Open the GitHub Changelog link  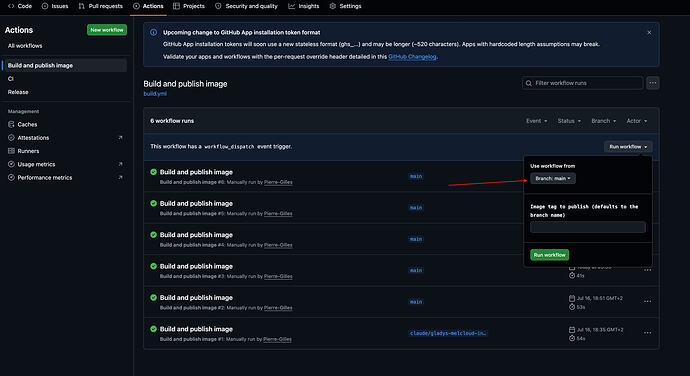412,57
